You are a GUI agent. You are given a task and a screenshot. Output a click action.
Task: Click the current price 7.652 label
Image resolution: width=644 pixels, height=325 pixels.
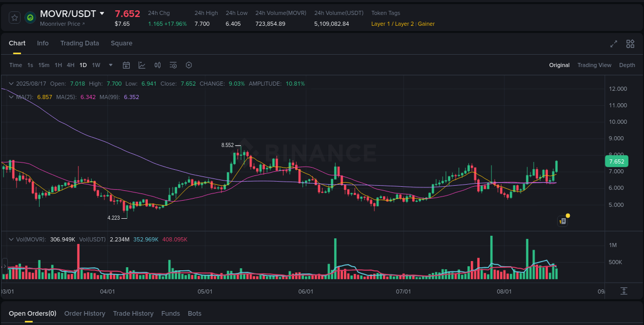pos(616,161)
